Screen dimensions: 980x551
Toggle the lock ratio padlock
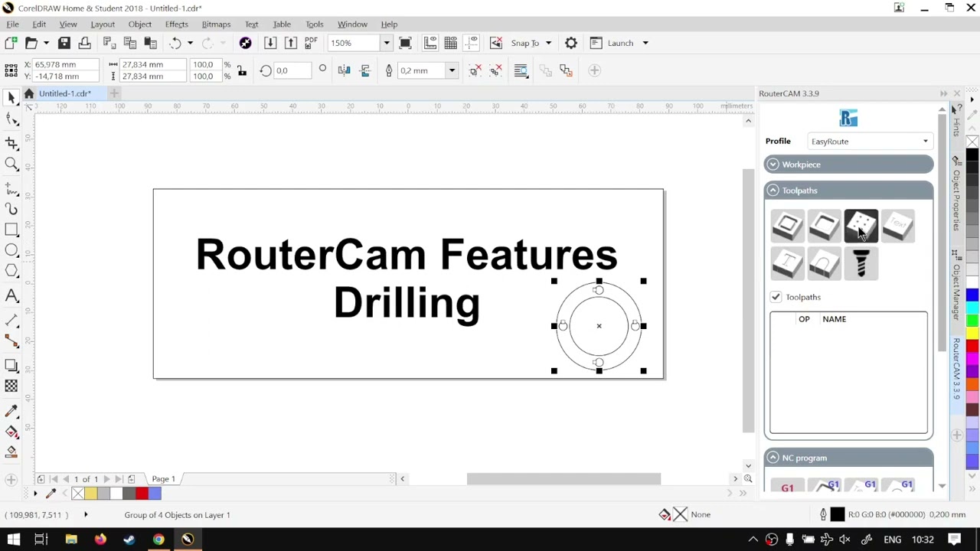242,70
